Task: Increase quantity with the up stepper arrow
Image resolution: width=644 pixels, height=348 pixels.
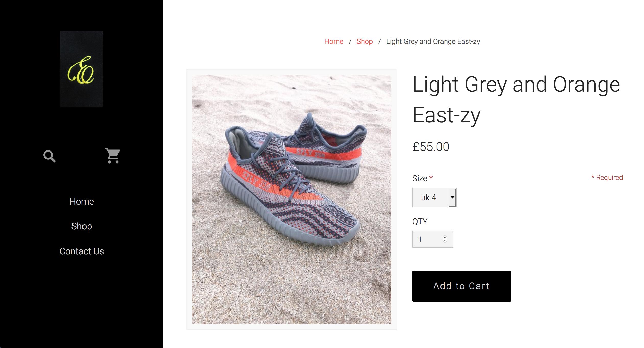Action: click(445, 237)
